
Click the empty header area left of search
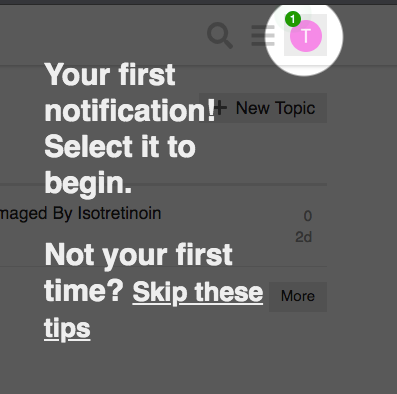(100, 35)
